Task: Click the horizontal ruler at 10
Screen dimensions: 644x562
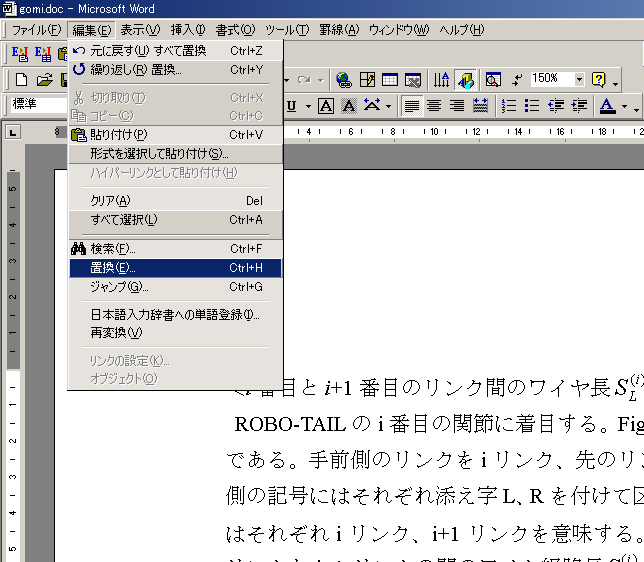Action: click(434, 132)
